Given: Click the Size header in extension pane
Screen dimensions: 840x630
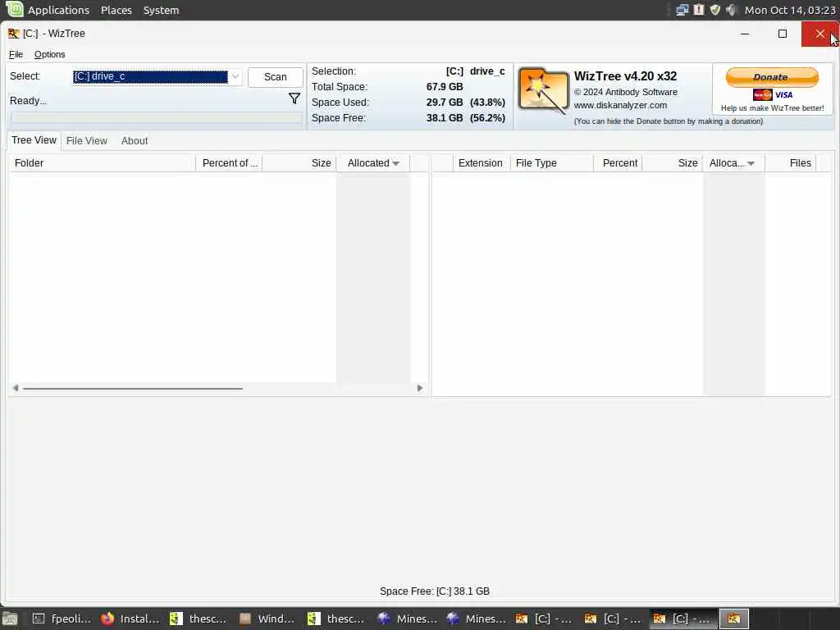Looking at the screenshot, I should point(673,163).
